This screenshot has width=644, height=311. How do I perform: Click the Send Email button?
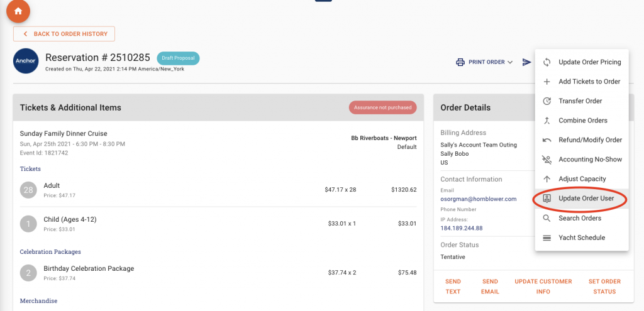tap(491, 286)
